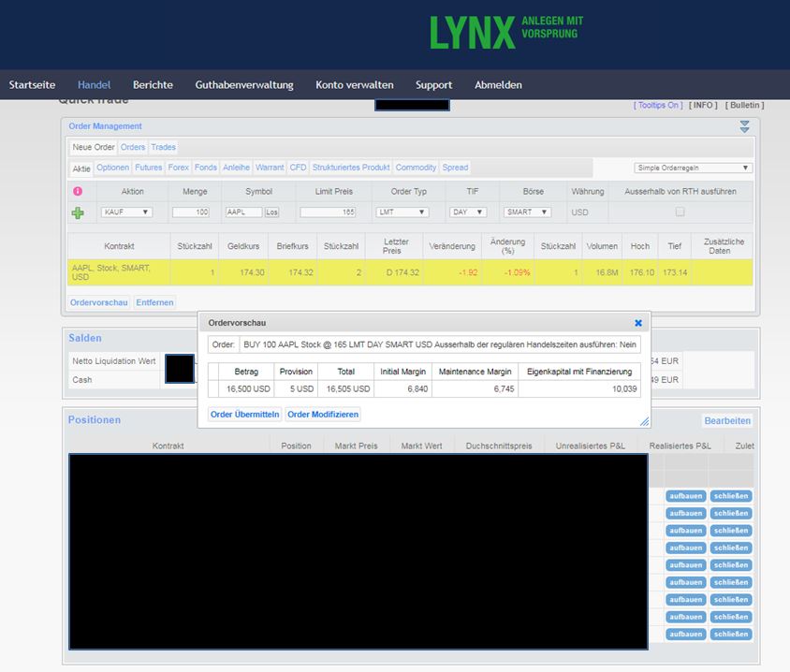Viewport: 790px width, 672px height.
Task: Click first schließen button in Positionen
Action: pyautogui.click(x=731, y=496)
